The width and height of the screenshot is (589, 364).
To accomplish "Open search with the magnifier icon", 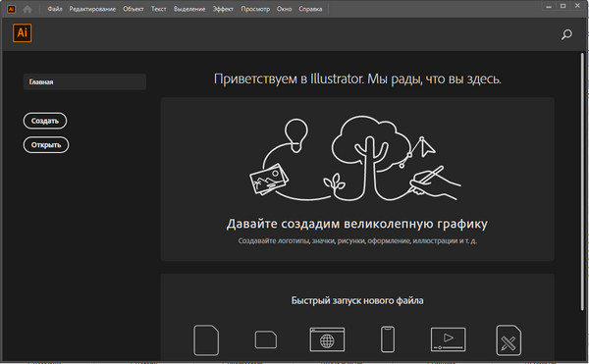I will (x=566, y=34).
